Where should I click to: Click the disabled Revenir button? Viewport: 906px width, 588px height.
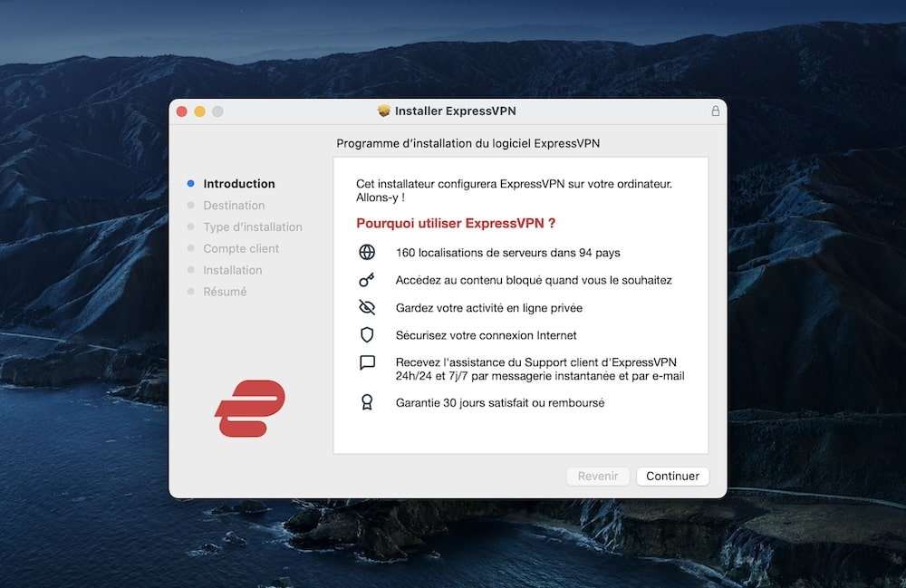tap(597, 476)
